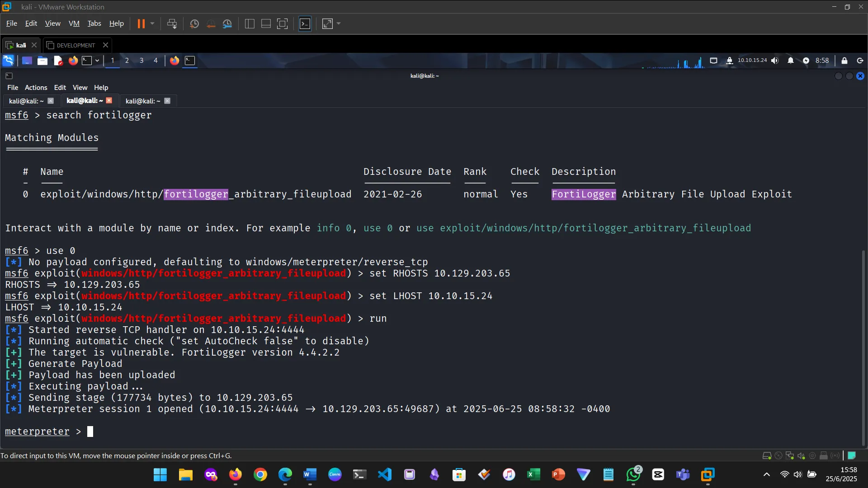This screenshot has width=868, height=488.
Task: Open WhatsApp from the Windows taskbar
Action: [633, 475]
